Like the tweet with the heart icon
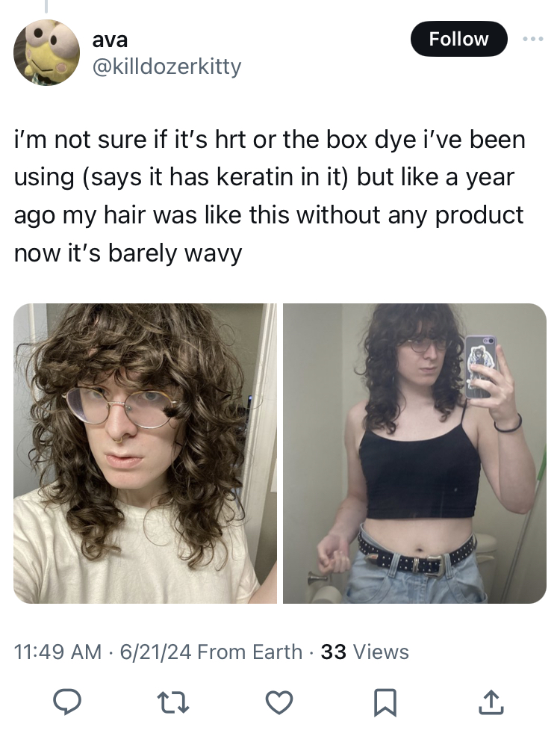The height and width of the screenshot is (736, 560). click(x=279, y=702)
